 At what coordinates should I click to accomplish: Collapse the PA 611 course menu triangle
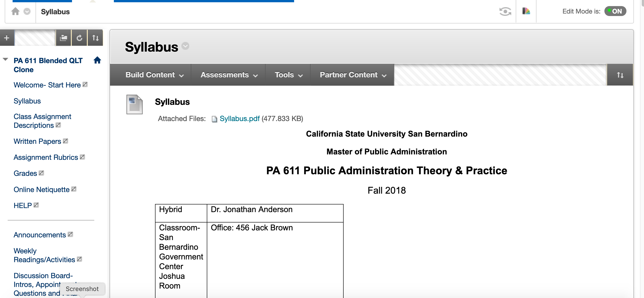5,59
